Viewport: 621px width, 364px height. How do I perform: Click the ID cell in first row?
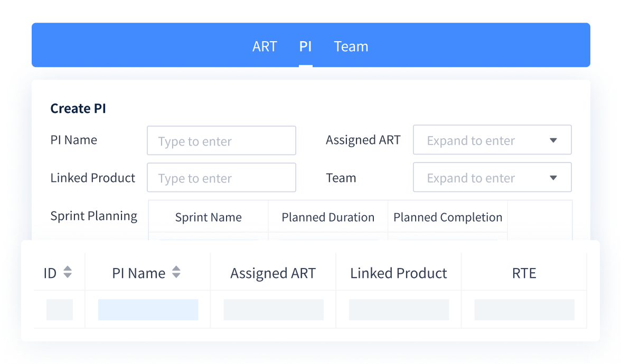(60, 310)
